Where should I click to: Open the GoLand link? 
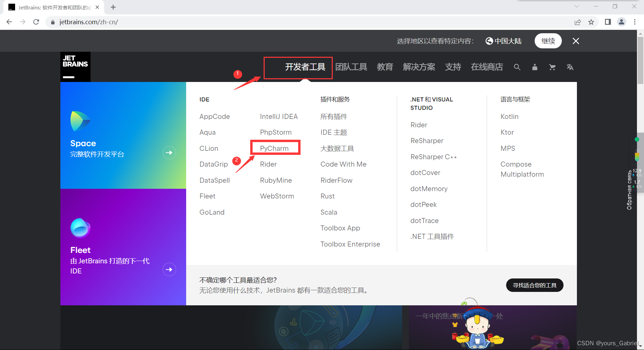[212, 212]
